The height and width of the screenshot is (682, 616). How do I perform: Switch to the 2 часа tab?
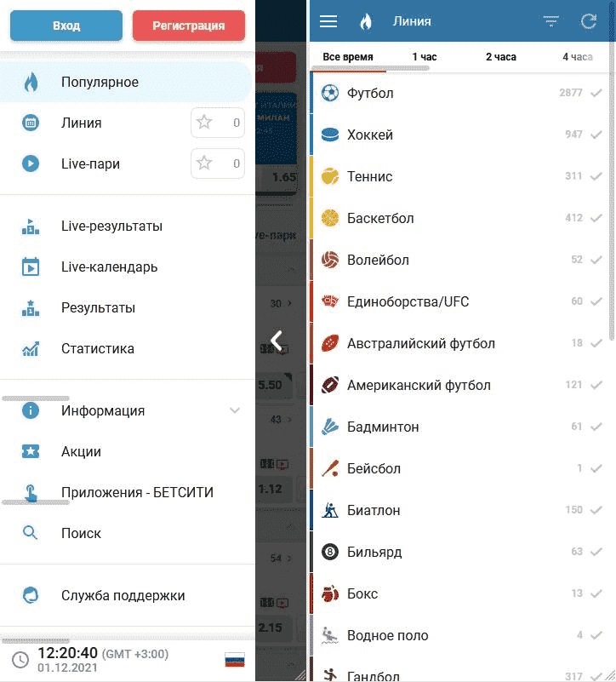[x=501, y=57]
